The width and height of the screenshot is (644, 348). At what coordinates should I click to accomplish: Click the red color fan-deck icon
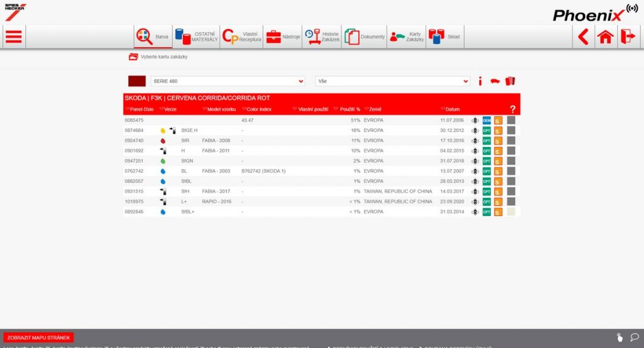click(510, 81)
